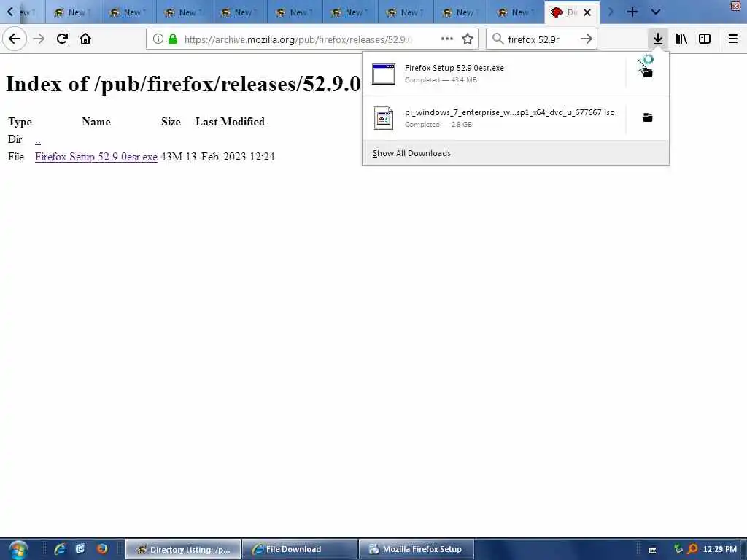
Task: Click the Firefox Setup 52.9.0esr.exe link
Action: [96, 157]
